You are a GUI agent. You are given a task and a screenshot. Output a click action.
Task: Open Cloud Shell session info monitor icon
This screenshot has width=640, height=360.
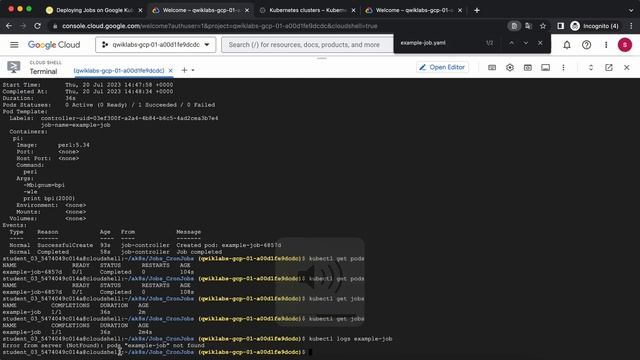[545, 68]
